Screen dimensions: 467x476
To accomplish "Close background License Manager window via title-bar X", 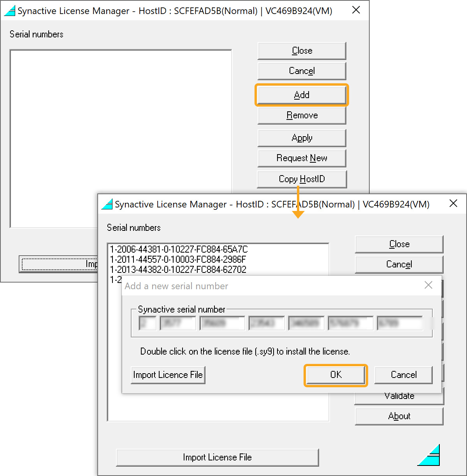I will coord(356,10).
